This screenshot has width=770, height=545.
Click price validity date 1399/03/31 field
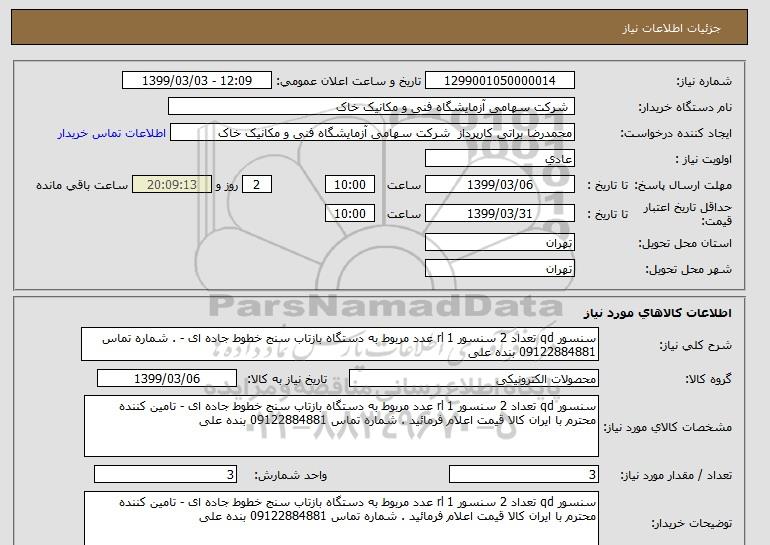point(499,214)
